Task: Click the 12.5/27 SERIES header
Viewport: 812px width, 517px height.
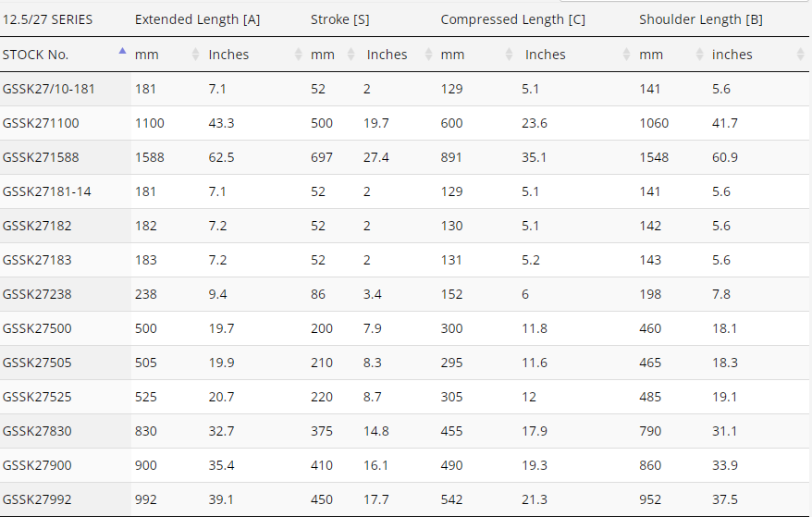Action: pyautogui.click(x=48, y=19)
